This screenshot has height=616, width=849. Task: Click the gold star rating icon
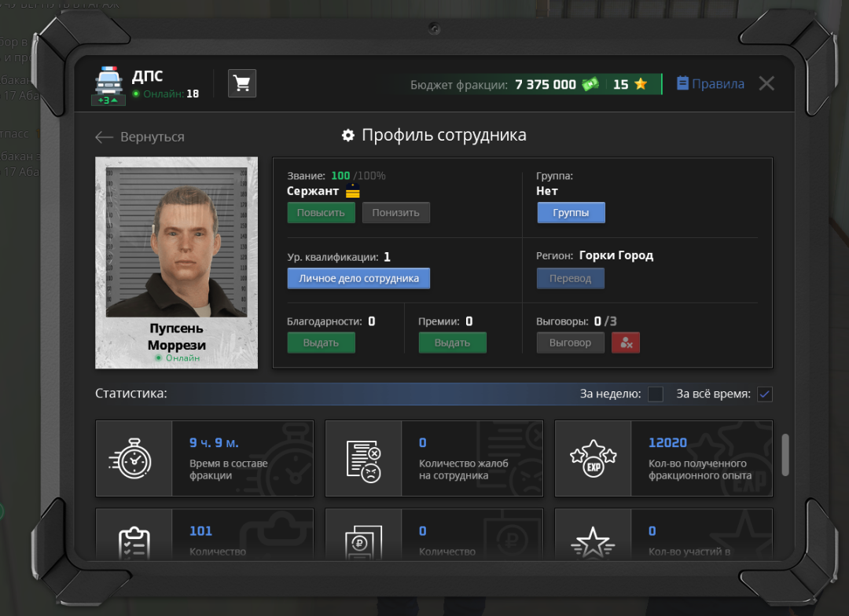tap(641, 84)
